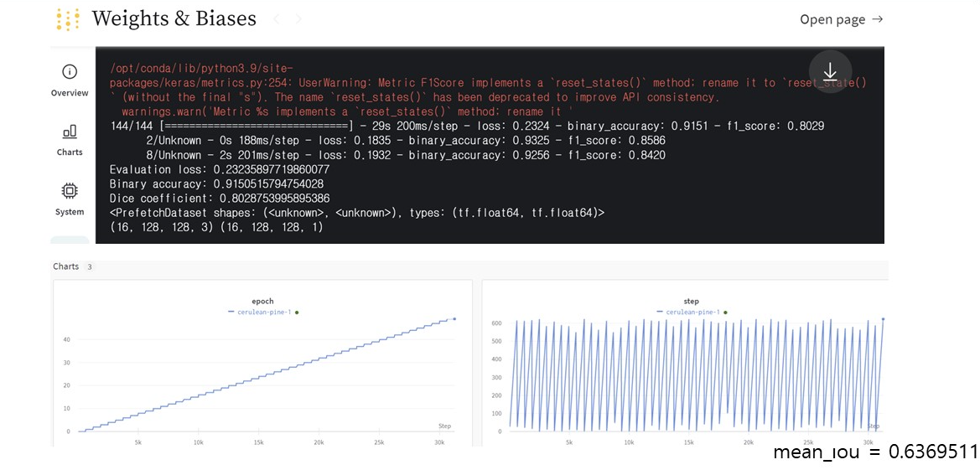Go to next embed with right chevron
Screen dimensions: 980x470
[298, 19]
